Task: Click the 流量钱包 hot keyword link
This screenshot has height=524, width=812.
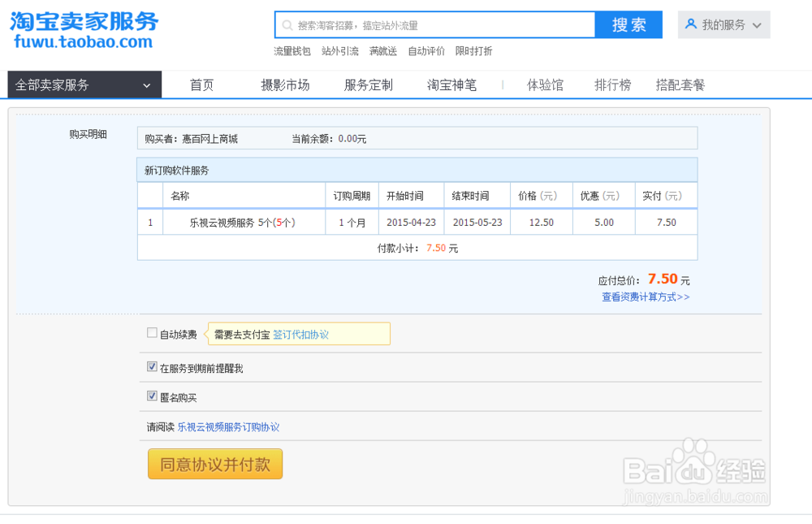Action: [292, 51]
